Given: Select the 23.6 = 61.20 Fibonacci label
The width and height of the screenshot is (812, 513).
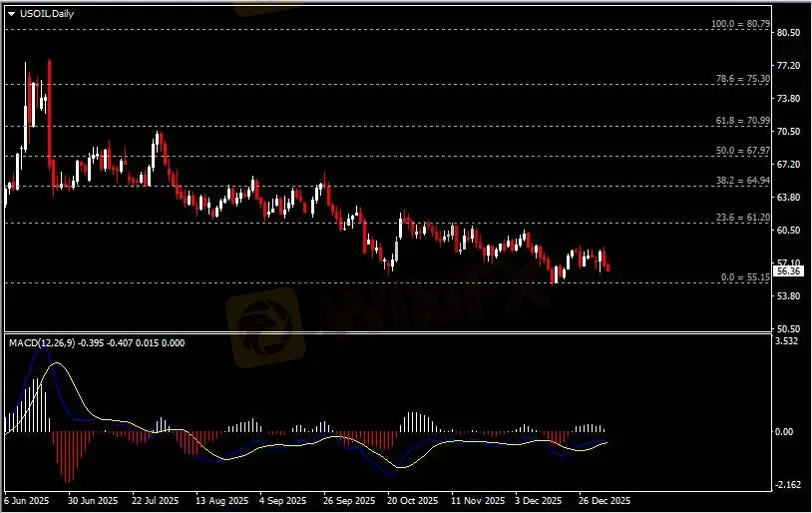Looking at the screenshot, I should coord(742,218).
